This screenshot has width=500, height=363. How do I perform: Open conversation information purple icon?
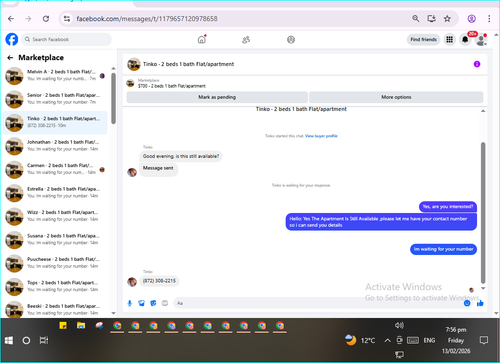pos(477,64)
